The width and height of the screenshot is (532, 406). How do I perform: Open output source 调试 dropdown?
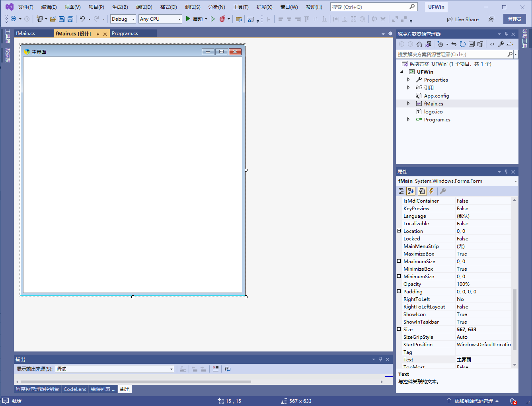pyautogui.click(x=115, y=369)
